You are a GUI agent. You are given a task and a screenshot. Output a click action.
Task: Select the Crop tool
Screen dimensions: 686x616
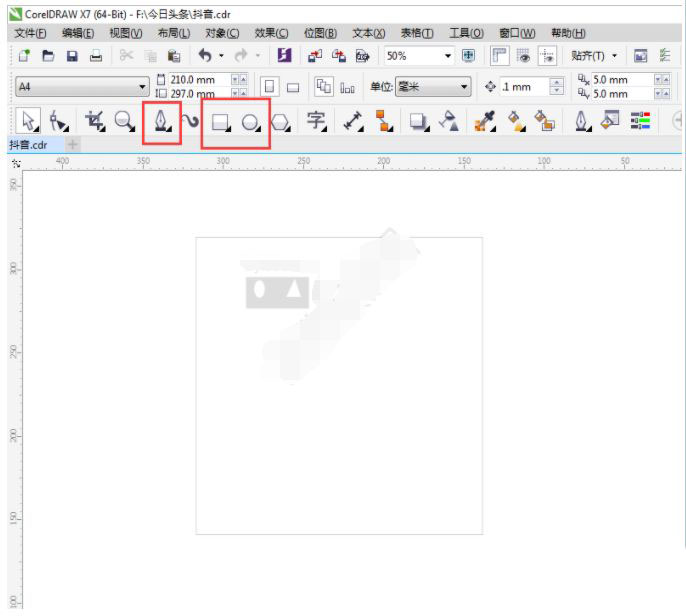(x=95, y=121)
